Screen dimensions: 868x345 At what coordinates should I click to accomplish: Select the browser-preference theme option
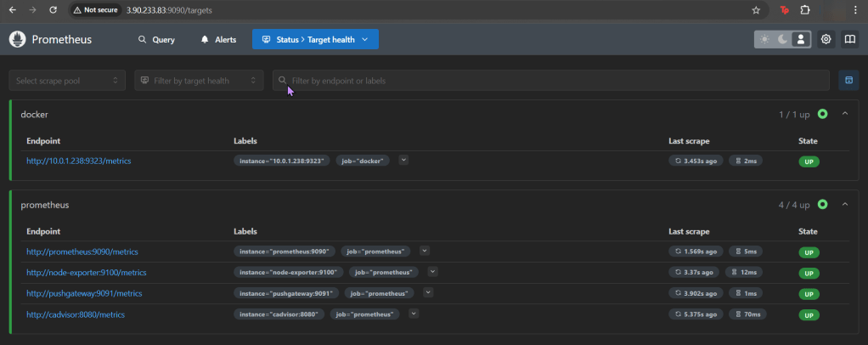click(x=800, y=40)
